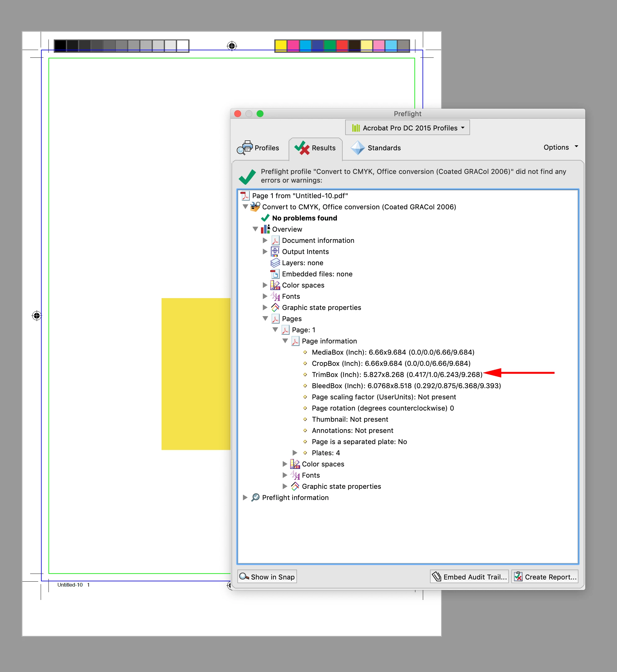This screenshot has width=617, height=672.
Task: Expand the Plates: 4 entry
Action: tap(295, 453)
